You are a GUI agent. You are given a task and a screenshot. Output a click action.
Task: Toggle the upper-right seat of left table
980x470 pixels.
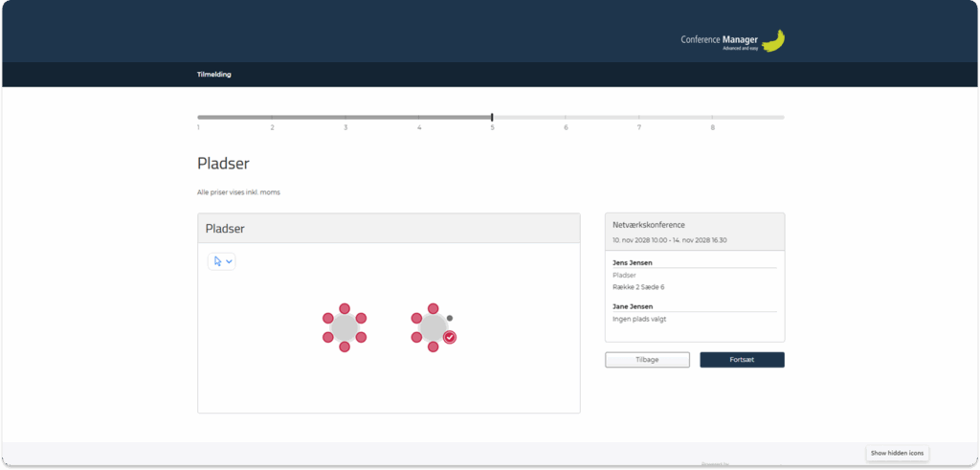(361, 318)
